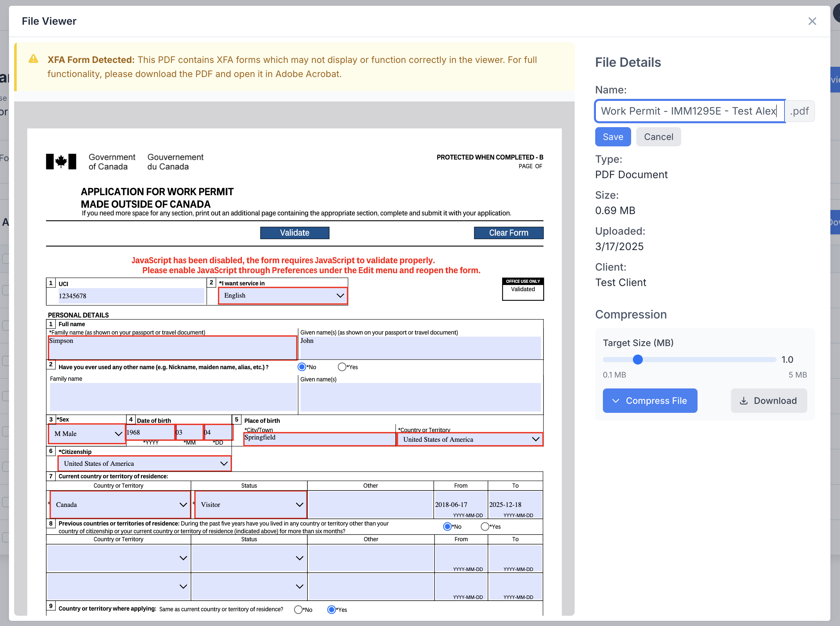Screen dimensions: 840x626
Task: Click residence From date 2018-06-17
Action: 460,504
